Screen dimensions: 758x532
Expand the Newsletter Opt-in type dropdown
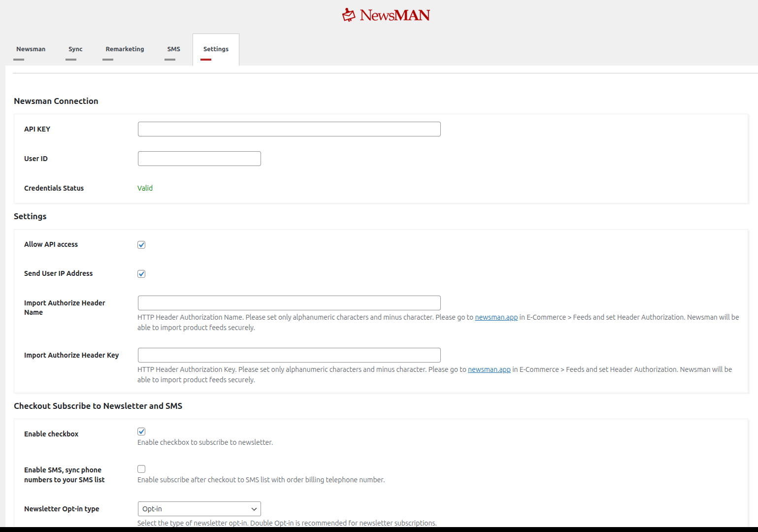point(199,509)
